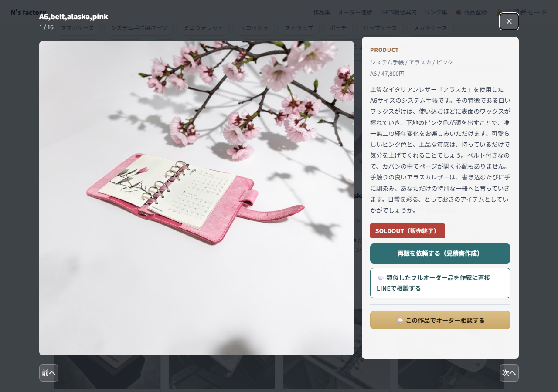The image size is (558, 392).
Task: Click speech bubble icon in LINE consult button
Action: point(381,278)
